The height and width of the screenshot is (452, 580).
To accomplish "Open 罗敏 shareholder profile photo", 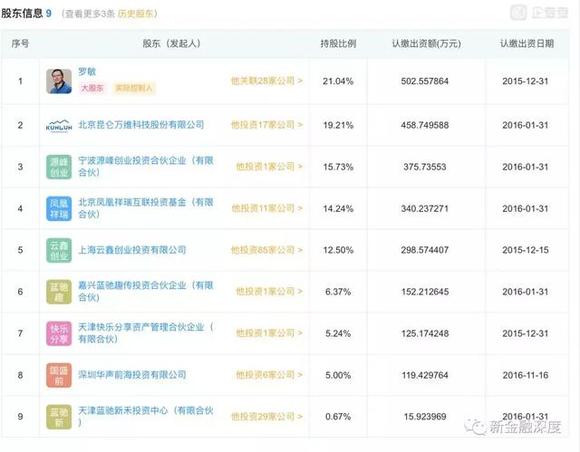I will point(59,81).
